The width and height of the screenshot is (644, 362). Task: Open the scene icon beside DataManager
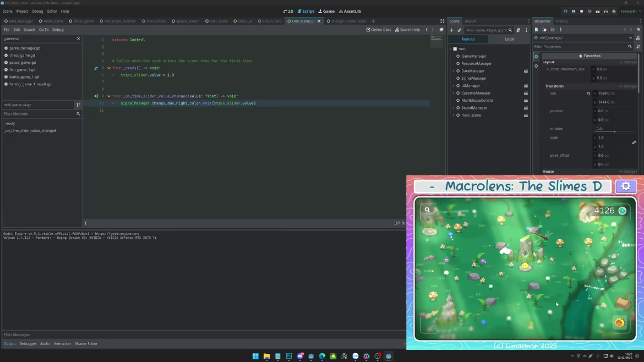(526, 71)
